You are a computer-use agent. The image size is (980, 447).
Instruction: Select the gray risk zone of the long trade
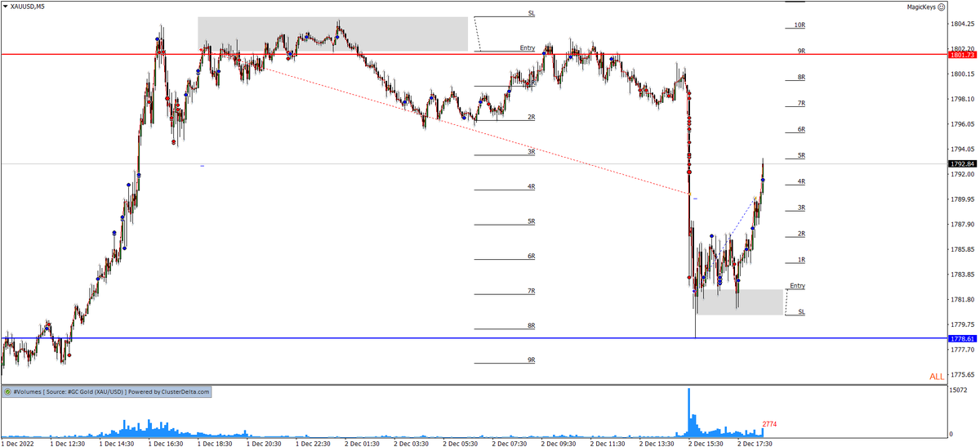tap(739, 302)
